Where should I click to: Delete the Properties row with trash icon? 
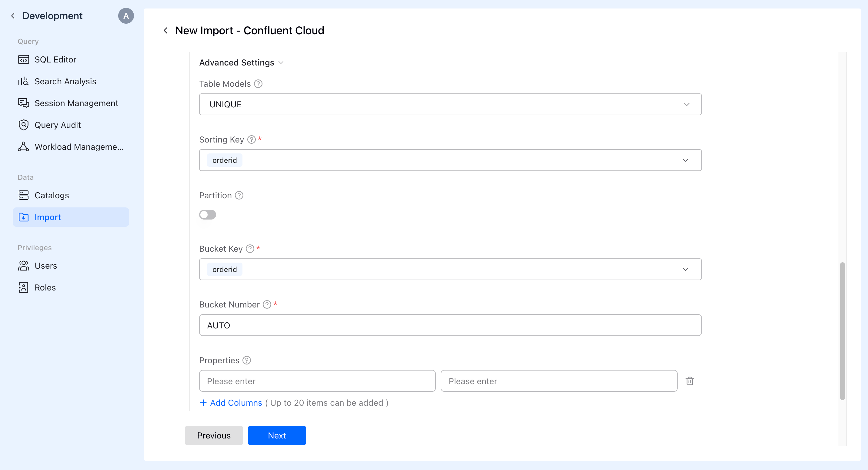[689, 381]
